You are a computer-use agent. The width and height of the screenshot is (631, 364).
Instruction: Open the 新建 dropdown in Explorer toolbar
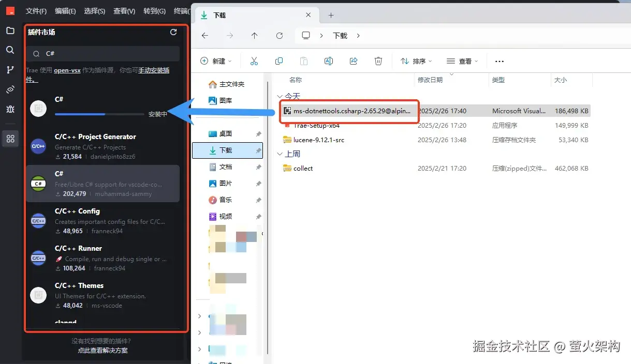click(x=216, y=61)
